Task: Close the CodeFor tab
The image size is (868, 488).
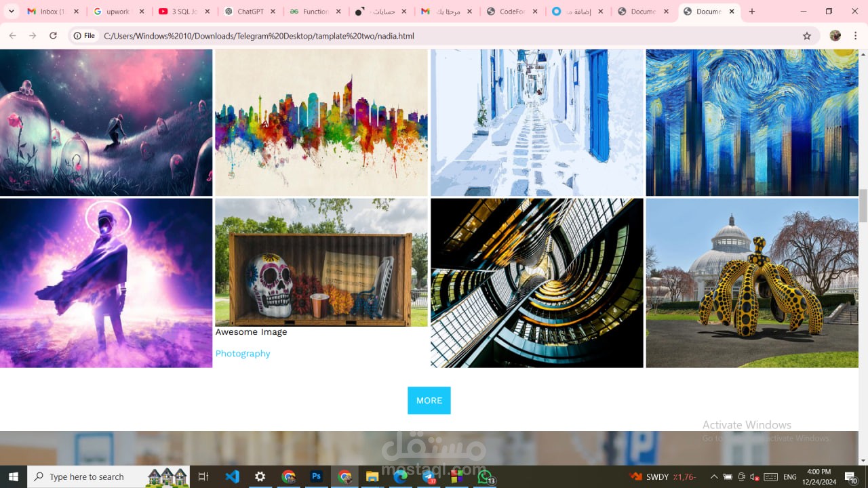Action: 535,12
